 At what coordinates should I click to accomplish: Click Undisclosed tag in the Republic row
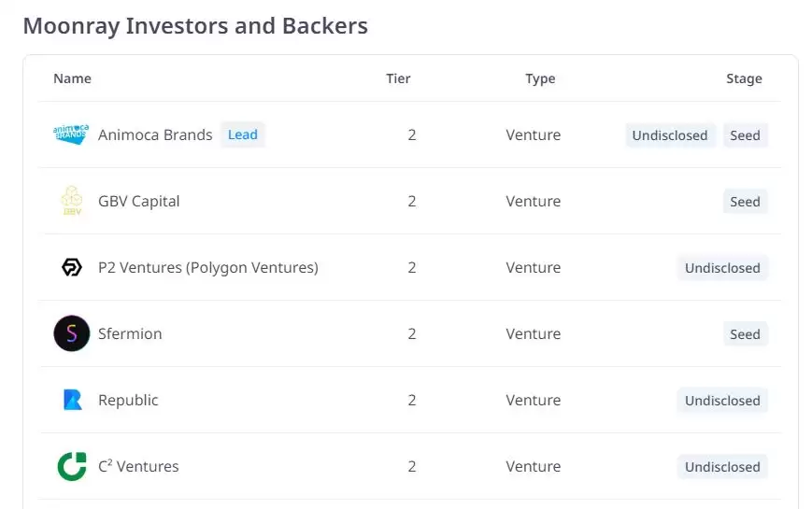click(x=722, y=401)
